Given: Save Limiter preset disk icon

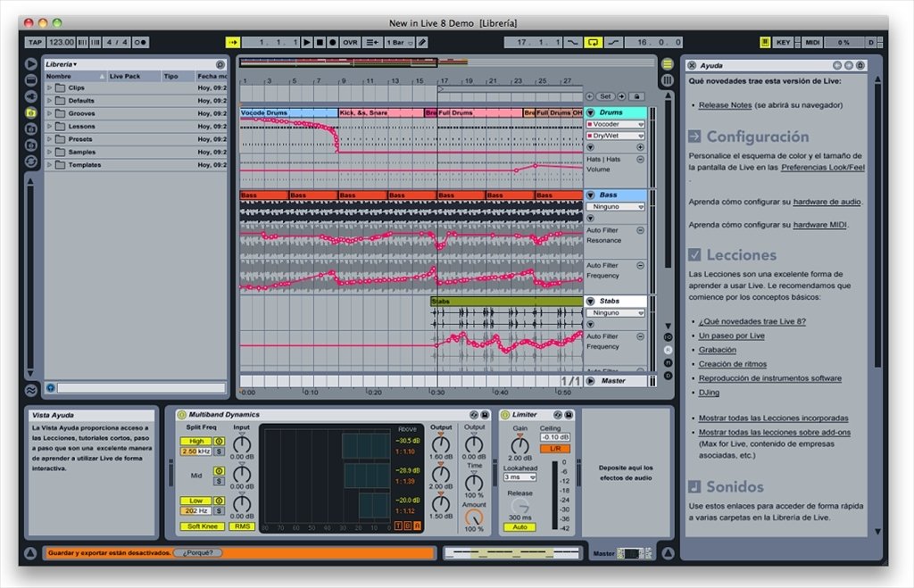Looking at the screenshot, I should (569, 415).
